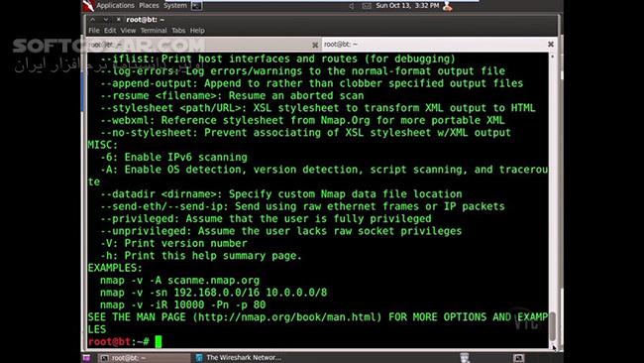Click the Show Desktop icon in bottom panel
644x363 pixels.
tap(86, 358)
